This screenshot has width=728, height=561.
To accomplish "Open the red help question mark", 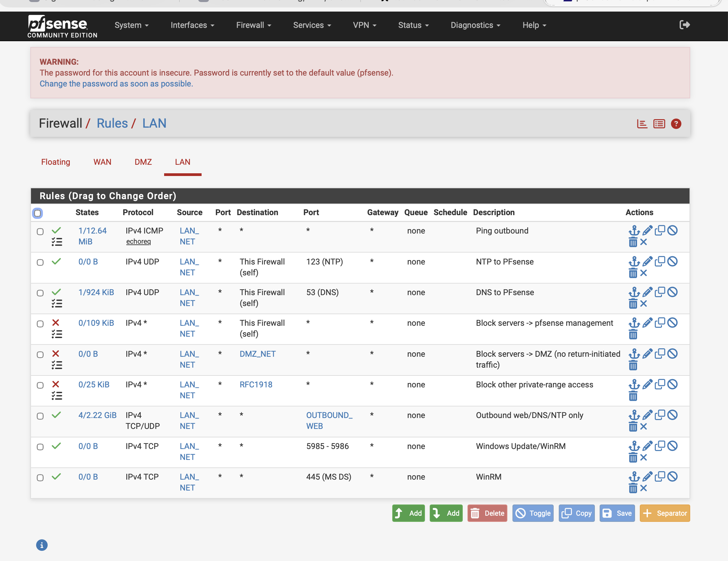I will [x=676, y=124].
